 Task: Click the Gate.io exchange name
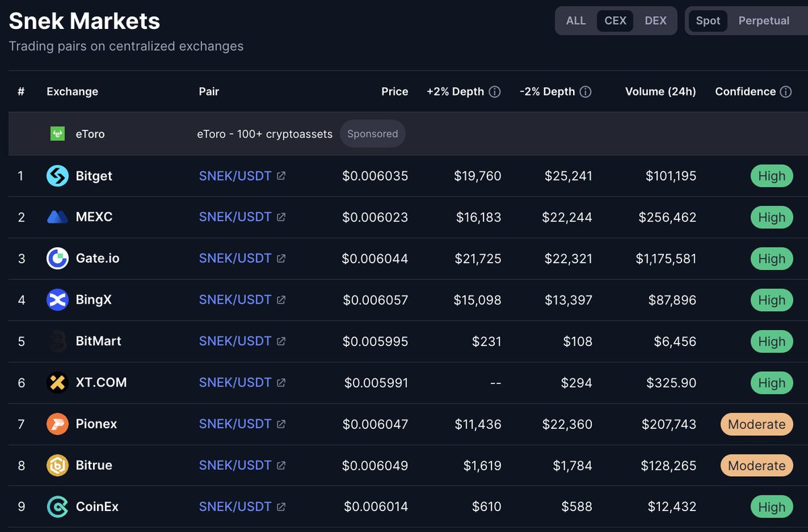[98, 259]
